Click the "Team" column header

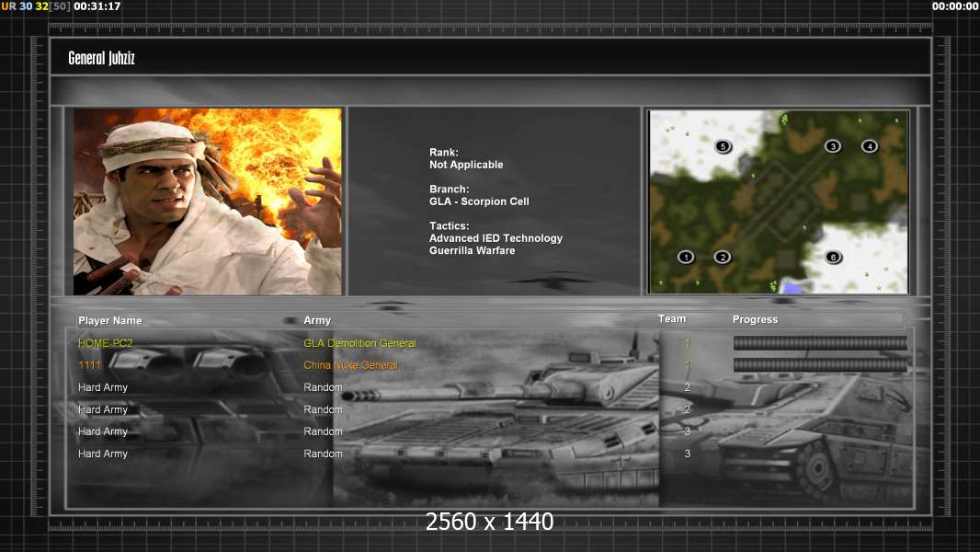(672, 319)
